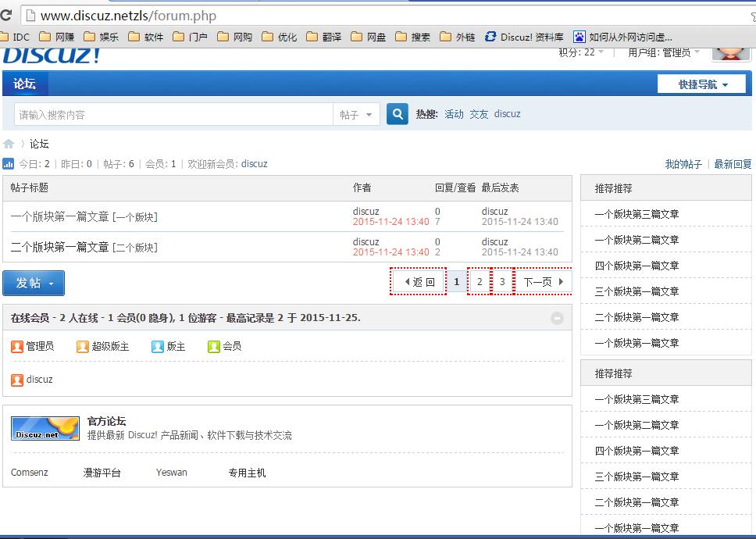The width and height of the screenshot is (756, 539).
Task: Go to page 3
Action: (502, 281)
